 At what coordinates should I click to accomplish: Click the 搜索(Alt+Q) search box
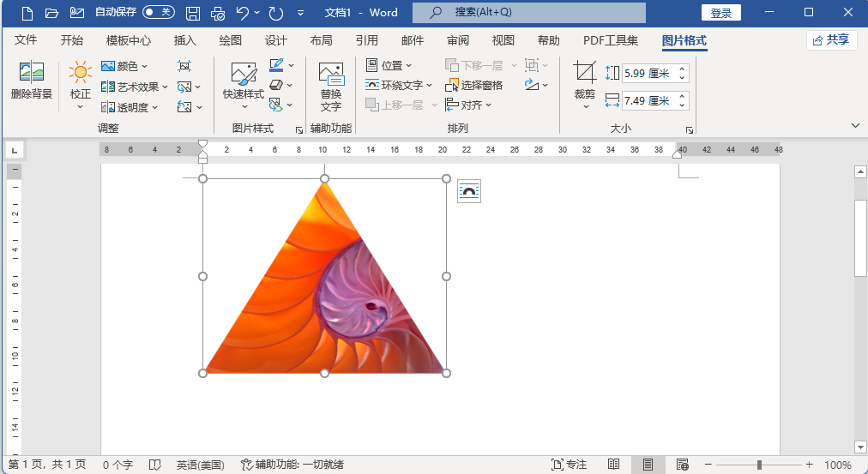point(528,12)
